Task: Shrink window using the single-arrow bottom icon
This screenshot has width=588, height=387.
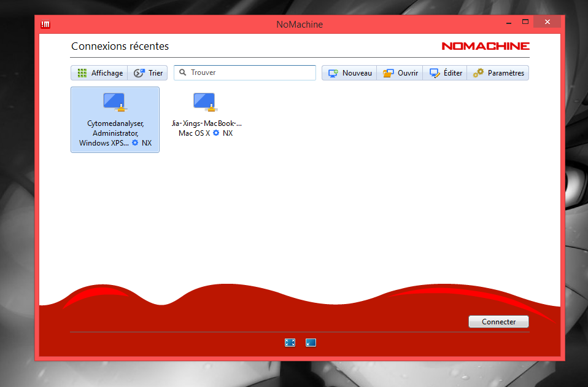Action: point(311,343)
